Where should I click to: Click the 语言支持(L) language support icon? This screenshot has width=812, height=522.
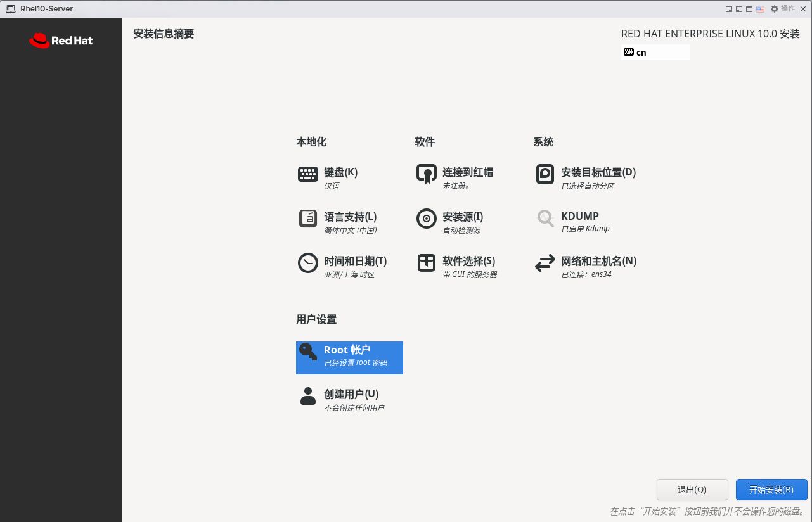(x=308, y=219)
